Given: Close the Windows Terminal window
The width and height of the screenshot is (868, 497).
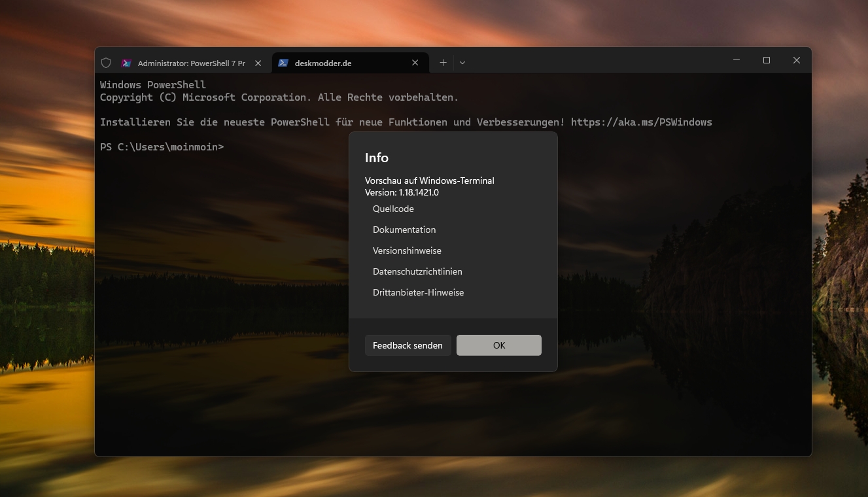Looking at the screenshot, I should (796, 60).
